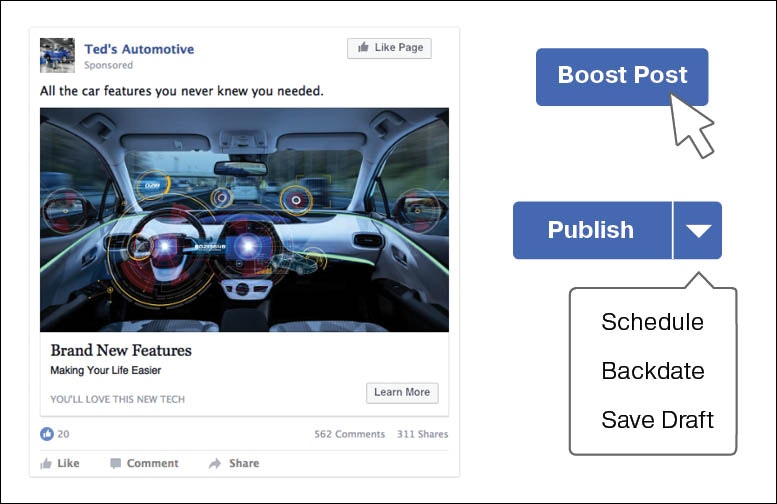
Task: Click the Learn More button
Action: (x=402, y=392)
